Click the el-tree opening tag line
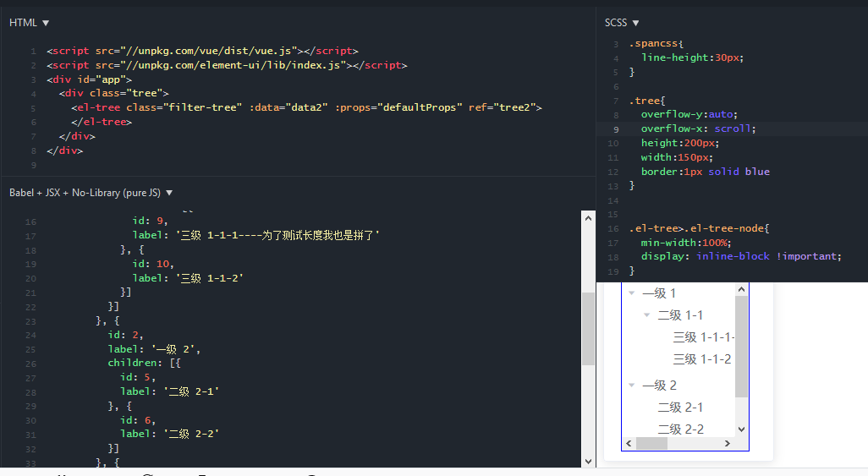Screen dimensions: 868x476 (307, 107)
